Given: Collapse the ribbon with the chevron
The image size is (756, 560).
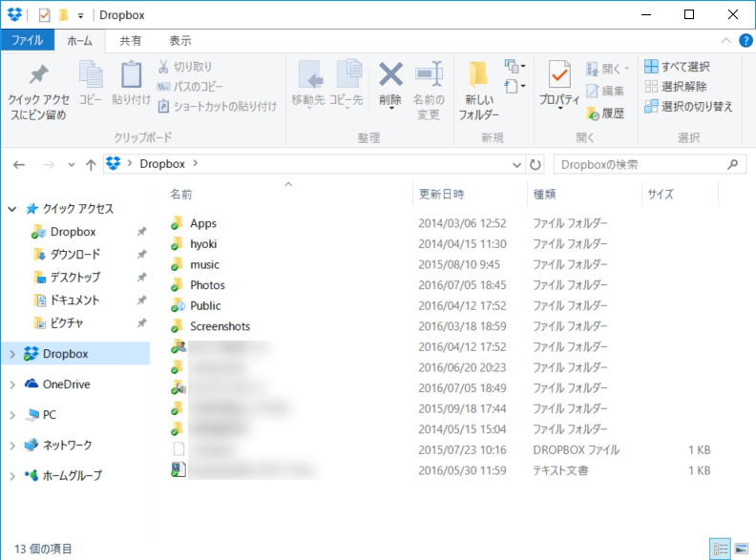Looking at the screenshot, I should point(726,40).
